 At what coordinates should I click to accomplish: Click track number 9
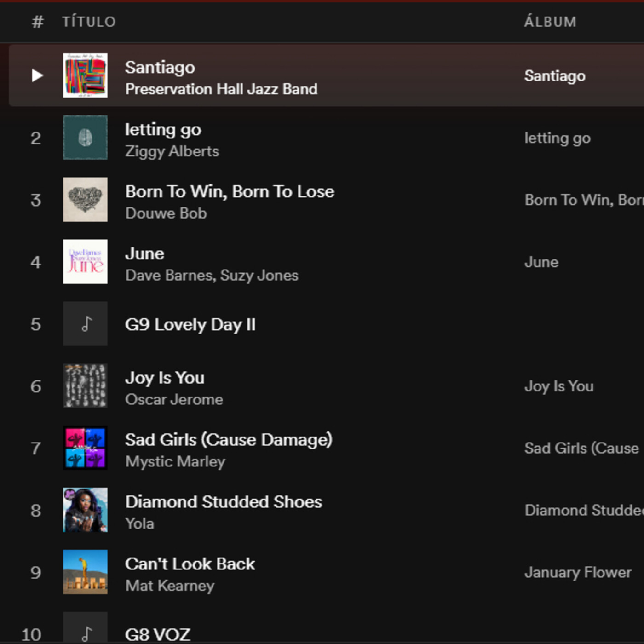[36, 573]
